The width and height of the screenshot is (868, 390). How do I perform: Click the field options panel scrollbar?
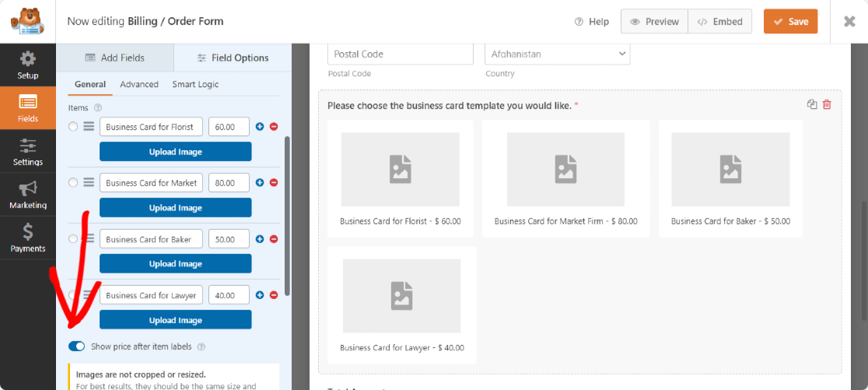(287, 216)
